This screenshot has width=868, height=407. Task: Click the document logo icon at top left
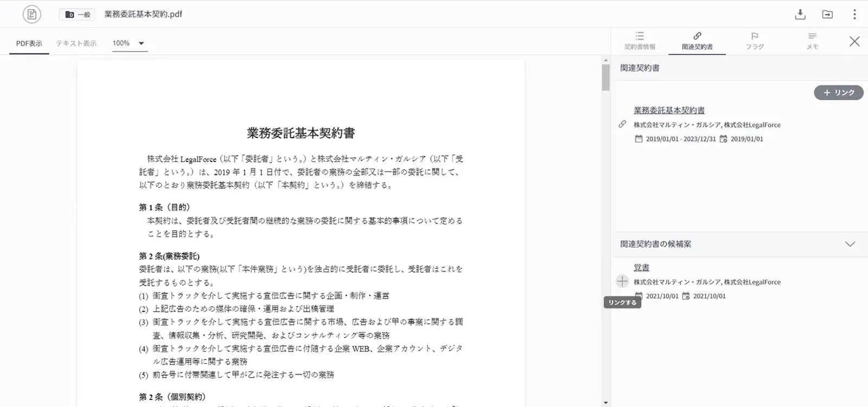(32, 14)
